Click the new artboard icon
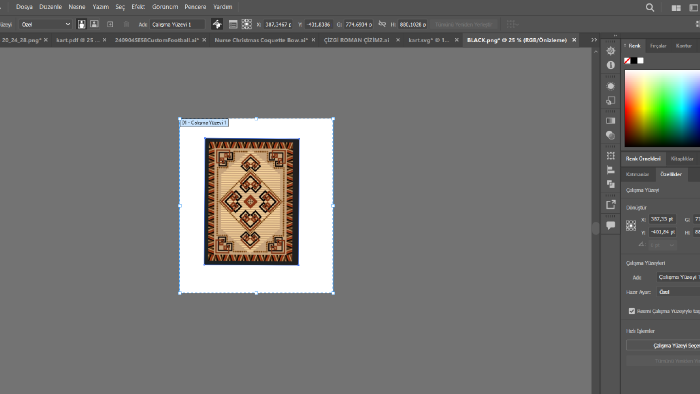Image resolution: width=700 pixels, height=394 pixels. point(110,25)
